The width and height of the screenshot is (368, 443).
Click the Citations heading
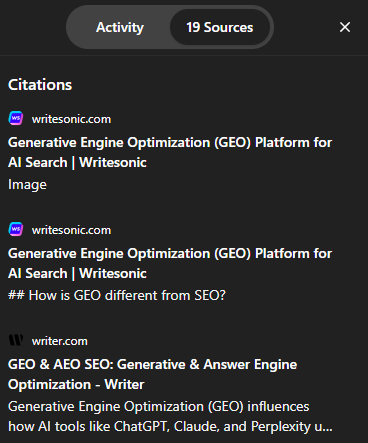click(40, 85)
